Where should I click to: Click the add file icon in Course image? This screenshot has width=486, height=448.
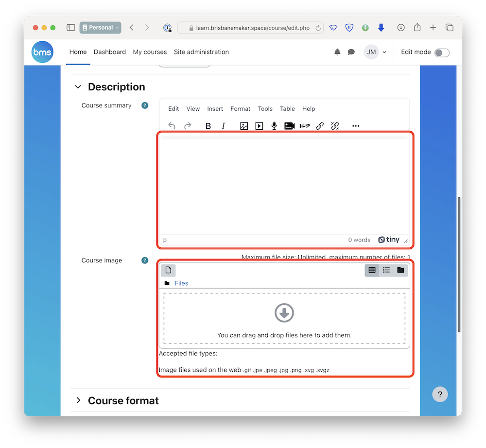click(x=168, y=270)
